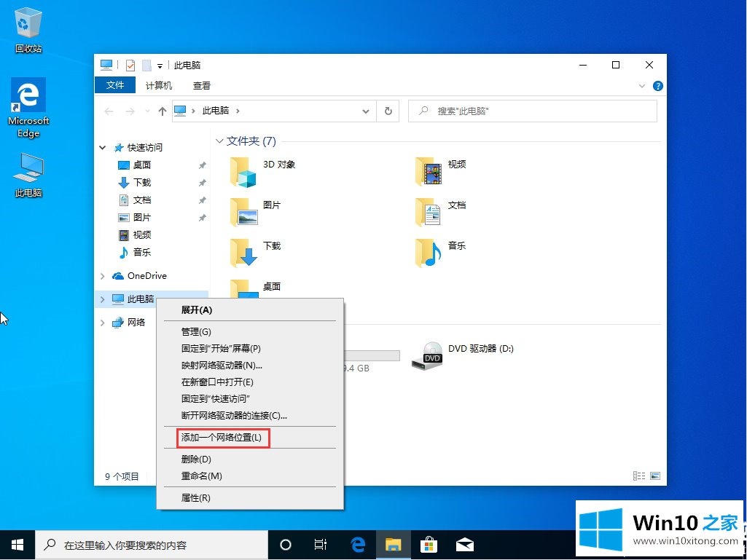Open the 计算机 ribbon tab

159,86
